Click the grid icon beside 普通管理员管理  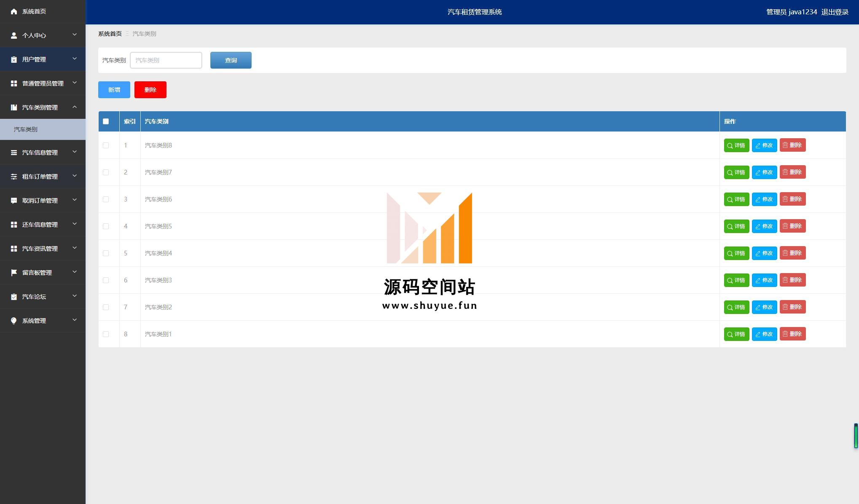click(x=14, y=83)
